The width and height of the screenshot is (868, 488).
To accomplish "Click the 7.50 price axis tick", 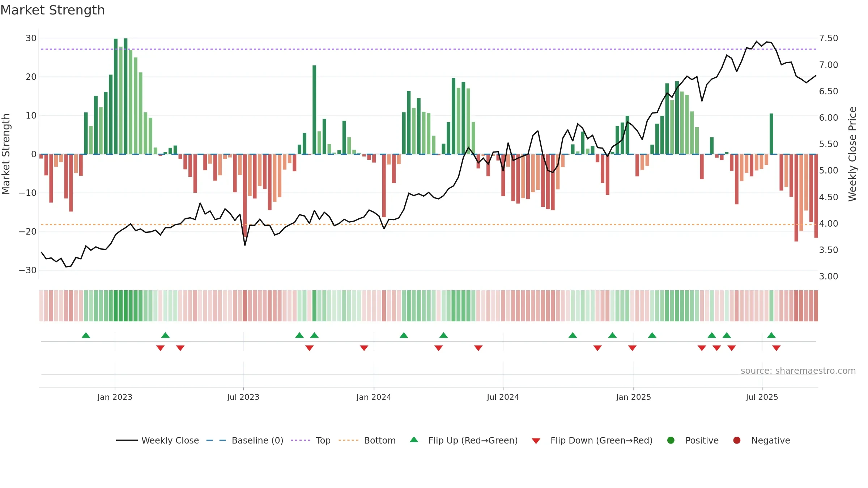I will (828, 38).
